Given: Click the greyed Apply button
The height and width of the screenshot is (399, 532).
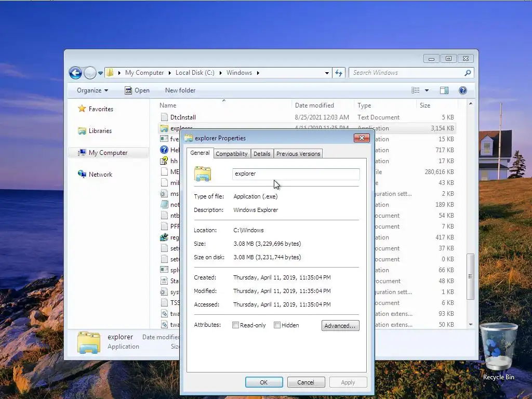Looking at the screenshot, I should (348, 382).
